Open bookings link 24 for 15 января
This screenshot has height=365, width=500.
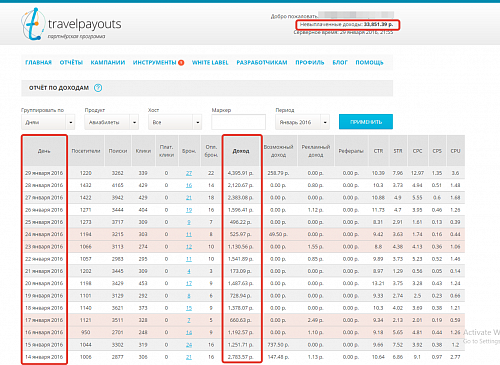(189, 345)
